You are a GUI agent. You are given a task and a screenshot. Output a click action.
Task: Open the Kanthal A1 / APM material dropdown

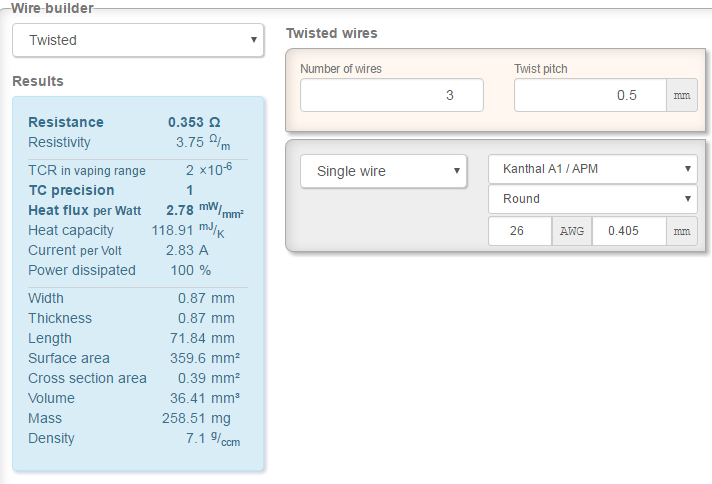592,169
